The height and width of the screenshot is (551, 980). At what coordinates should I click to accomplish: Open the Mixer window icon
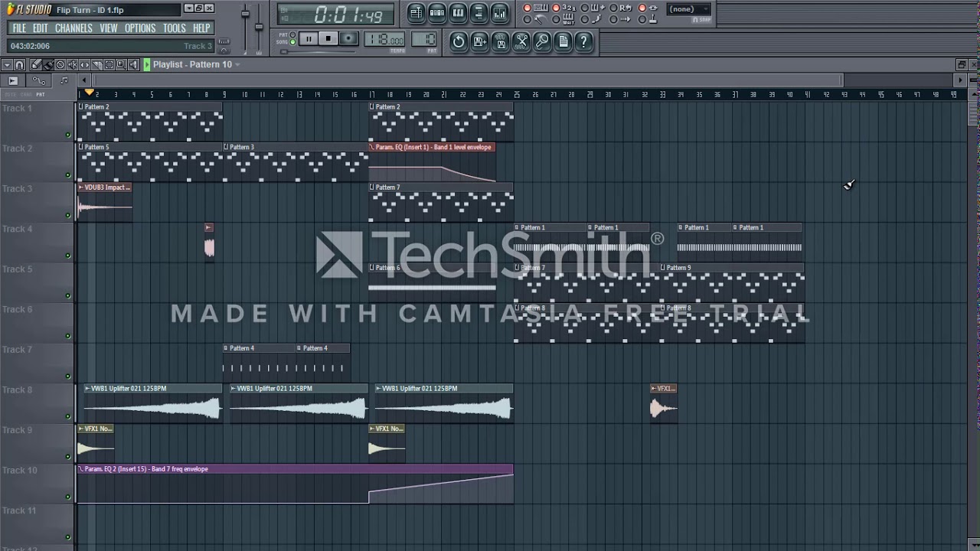499,13
